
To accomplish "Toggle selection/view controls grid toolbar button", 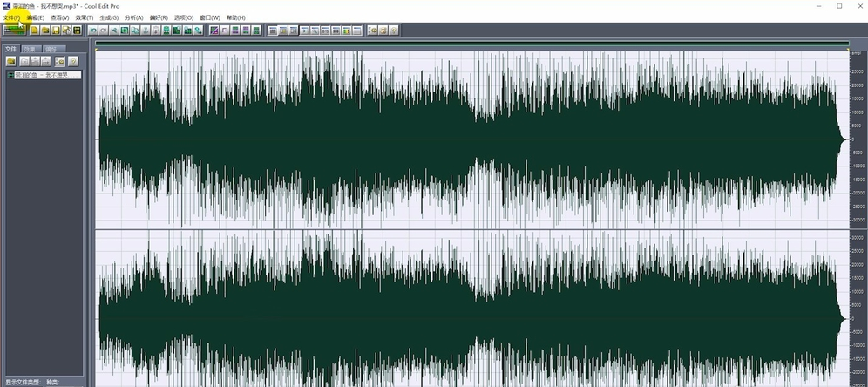I will coord(336,31).
